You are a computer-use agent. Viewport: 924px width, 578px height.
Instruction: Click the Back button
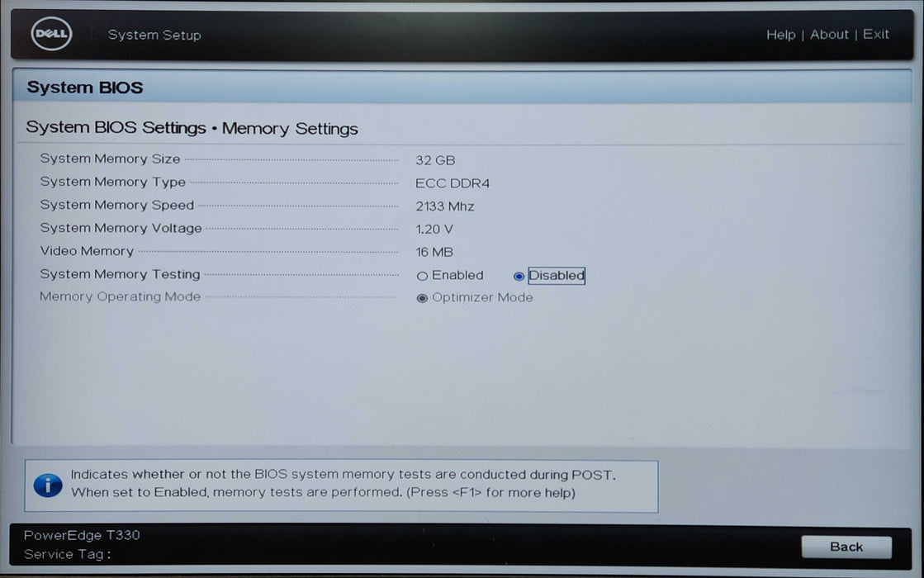(846, 547)
